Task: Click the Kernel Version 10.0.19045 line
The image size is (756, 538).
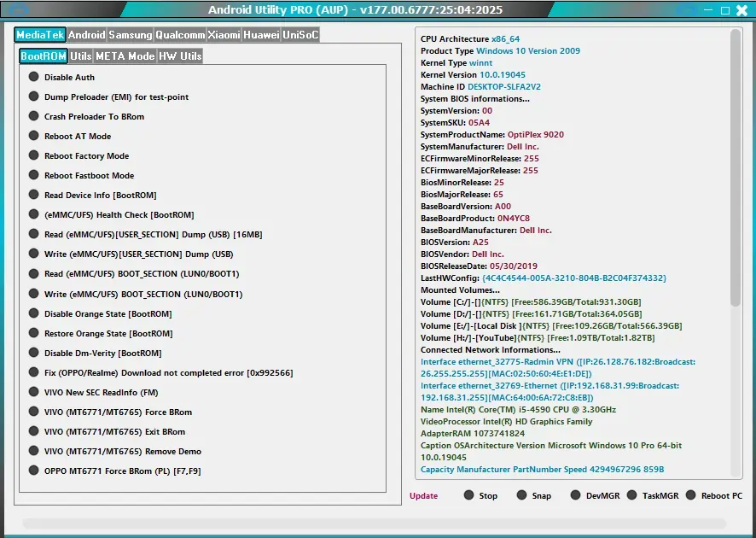Action: (473, 75)
